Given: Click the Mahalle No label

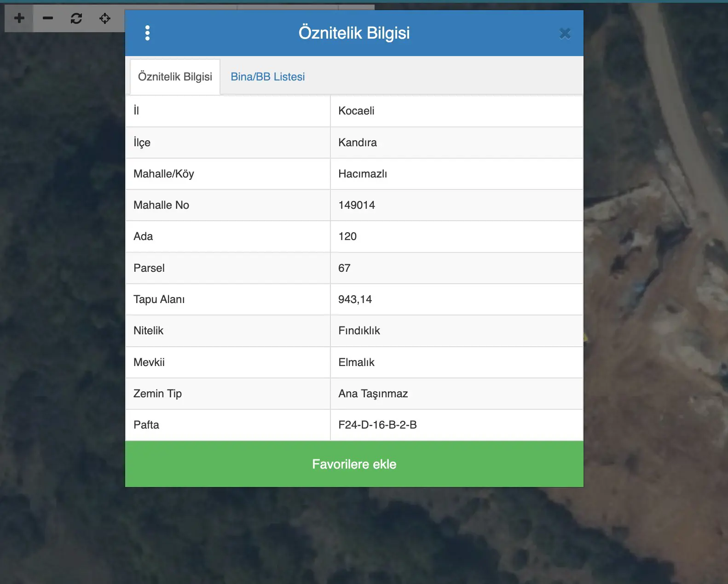Looking at the screenshot, I should click(162, 205).
